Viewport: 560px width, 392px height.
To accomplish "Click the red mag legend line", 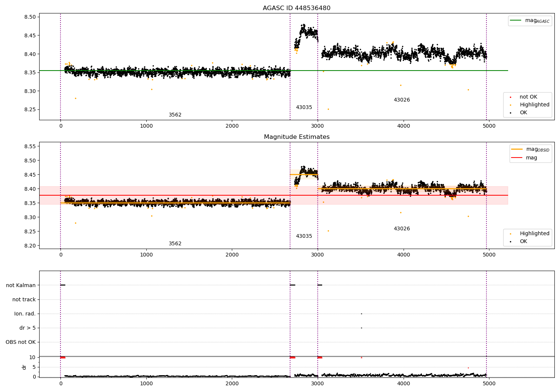I will (x=517, y=158).
